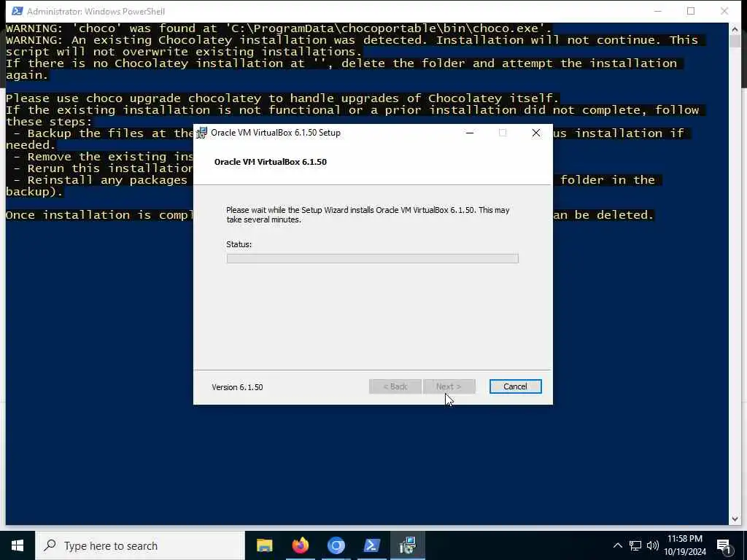Click the disabled Next button

click(x=449, y=386)
